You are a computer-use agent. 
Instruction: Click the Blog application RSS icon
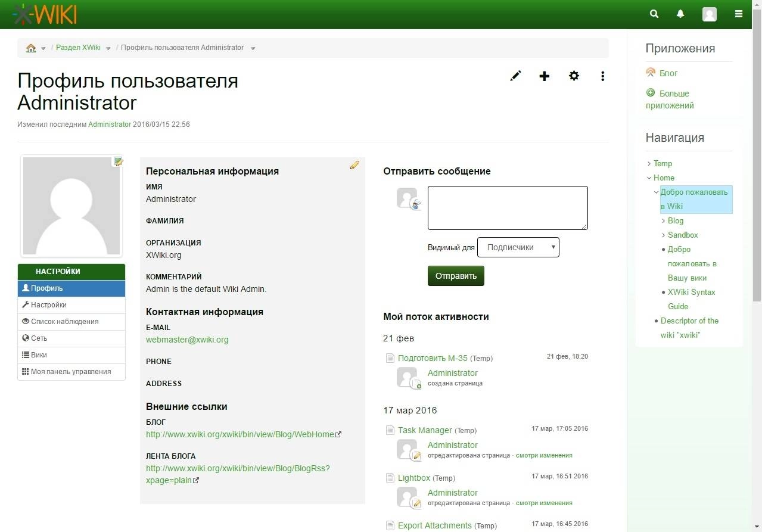tap(651, 73)
